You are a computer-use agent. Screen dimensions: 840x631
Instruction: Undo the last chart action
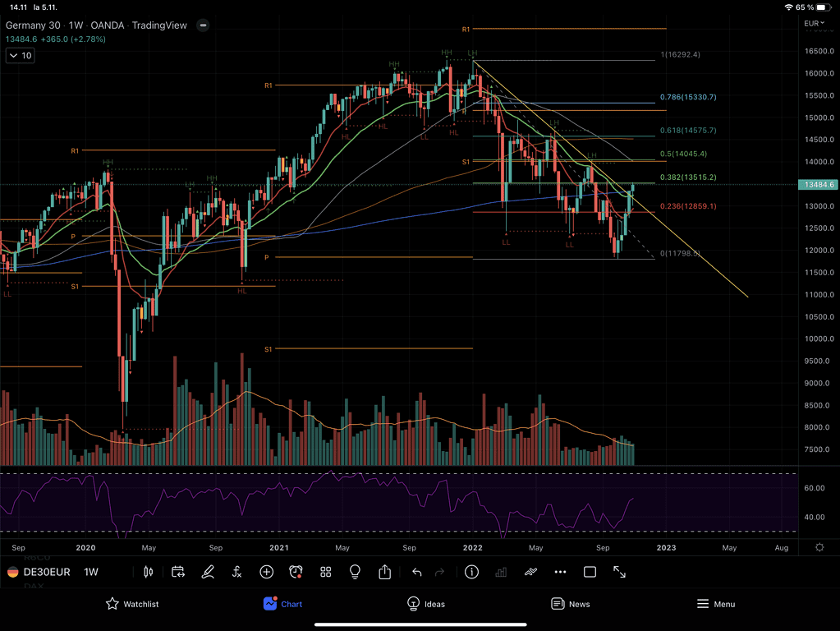416,572
